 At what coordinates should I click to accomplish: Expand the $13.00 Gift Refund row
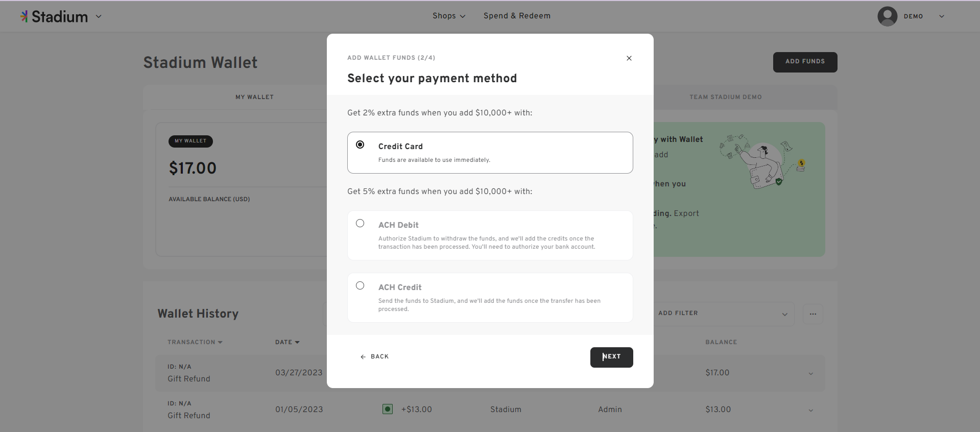(x=811, y=411)
